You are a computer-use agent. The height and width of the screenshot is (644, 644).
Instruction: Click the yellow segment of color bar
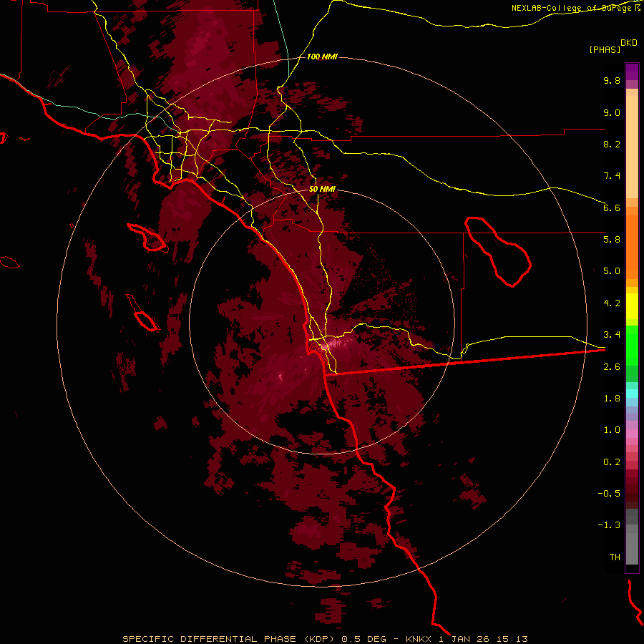click(x=632, y=306)
